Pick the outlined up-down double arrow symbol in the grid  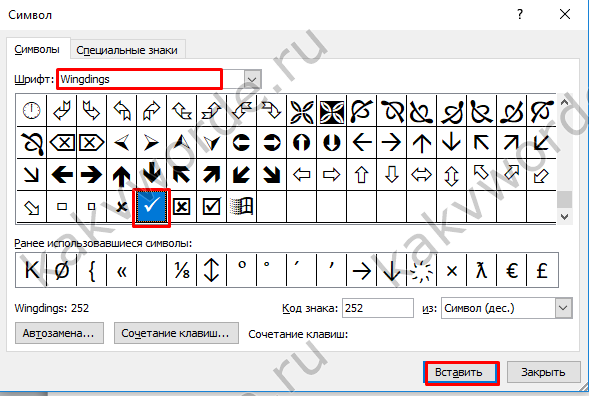pos(452,175)
